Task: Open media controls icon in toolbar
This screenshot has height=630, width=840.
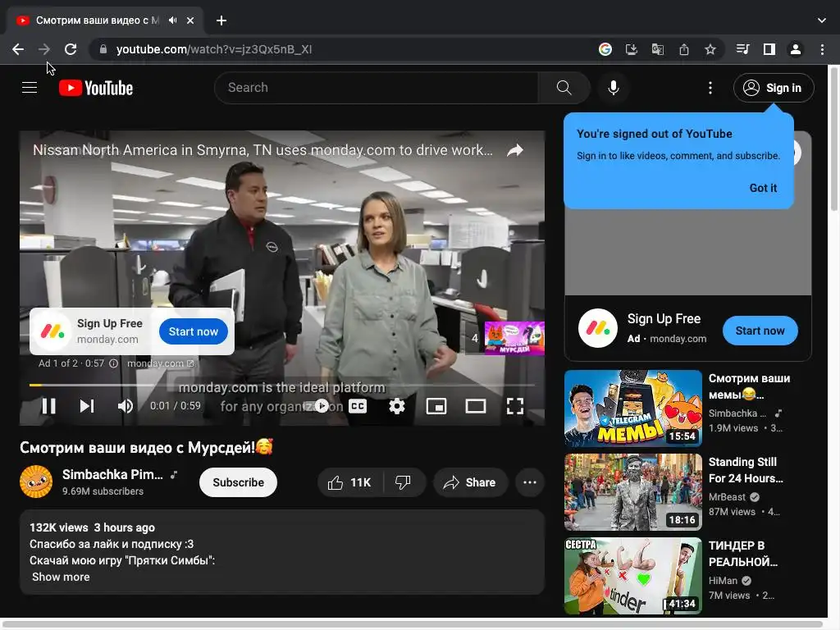Action: (742, 49)
